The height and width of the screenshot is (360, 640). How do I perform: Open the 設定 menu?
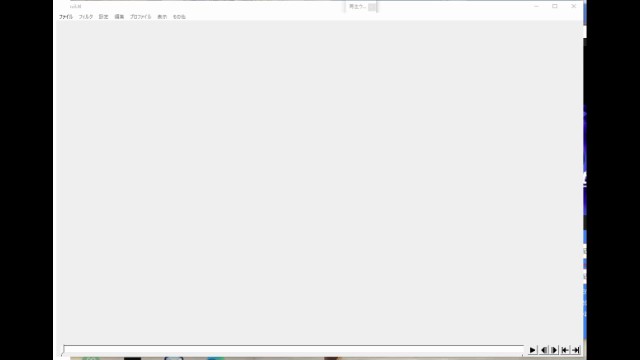103,17
